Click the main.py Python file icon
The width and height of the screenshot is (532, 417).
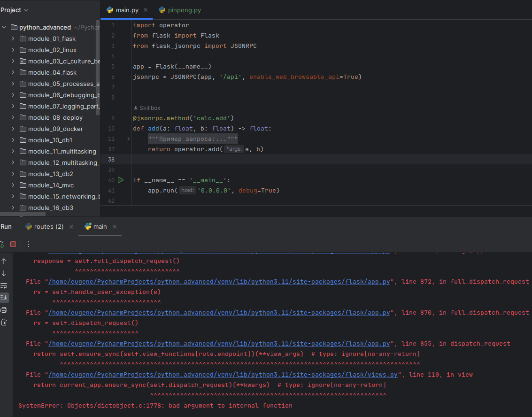[x=110, y=10]
